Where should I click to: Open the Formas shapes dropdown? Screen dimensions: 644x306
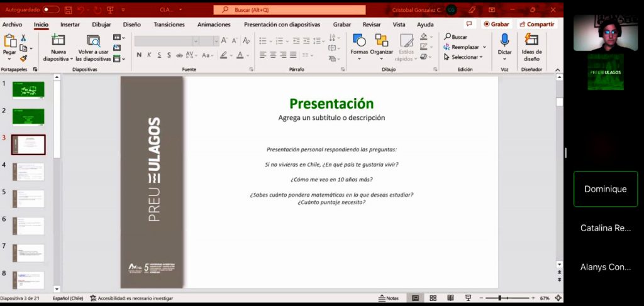pos(359,47)
